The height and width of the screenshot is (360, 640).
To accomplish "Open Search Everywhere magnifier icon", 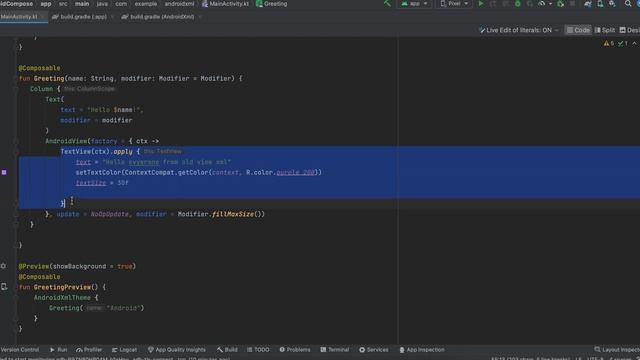I will (628, 4).
